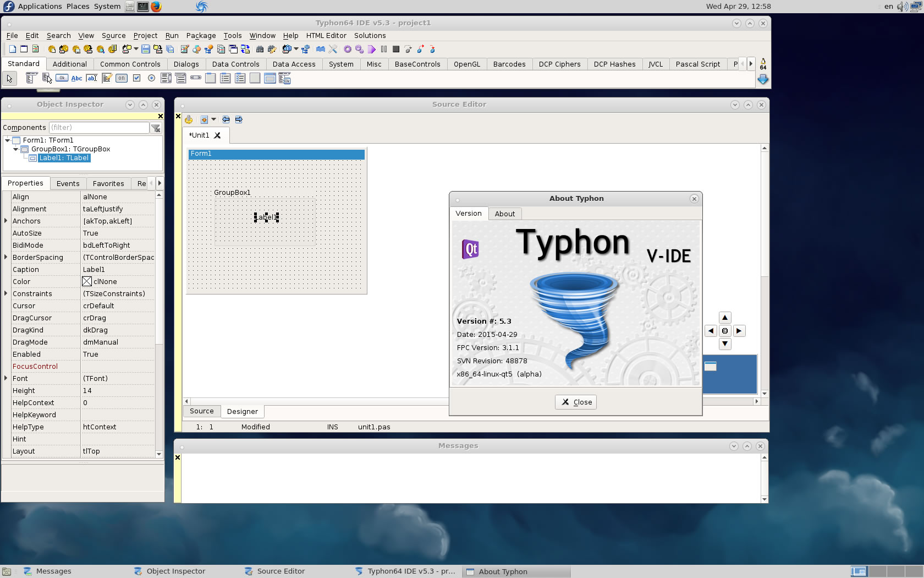This screenshot has width=924, height=578.
Task: Select the TPopupMenu component in the palette
Action: click(47, 78)
